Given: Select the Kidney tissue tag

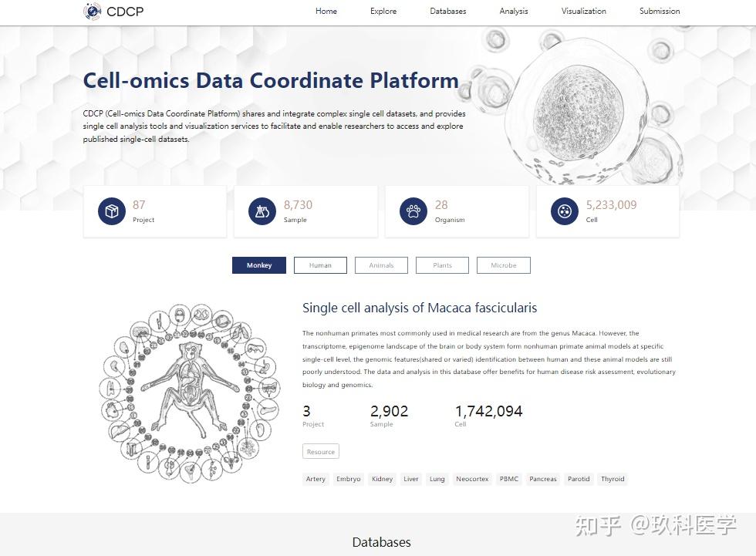Looking at the screenshot, I should click(x=382, y=478).
